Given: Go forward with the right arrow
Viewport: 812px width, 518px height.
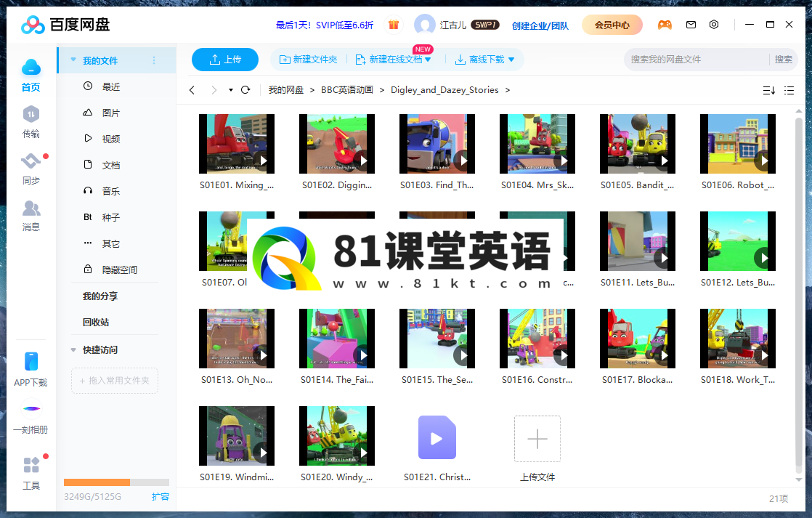Looking at the screenshot, I should click(214, 90).
